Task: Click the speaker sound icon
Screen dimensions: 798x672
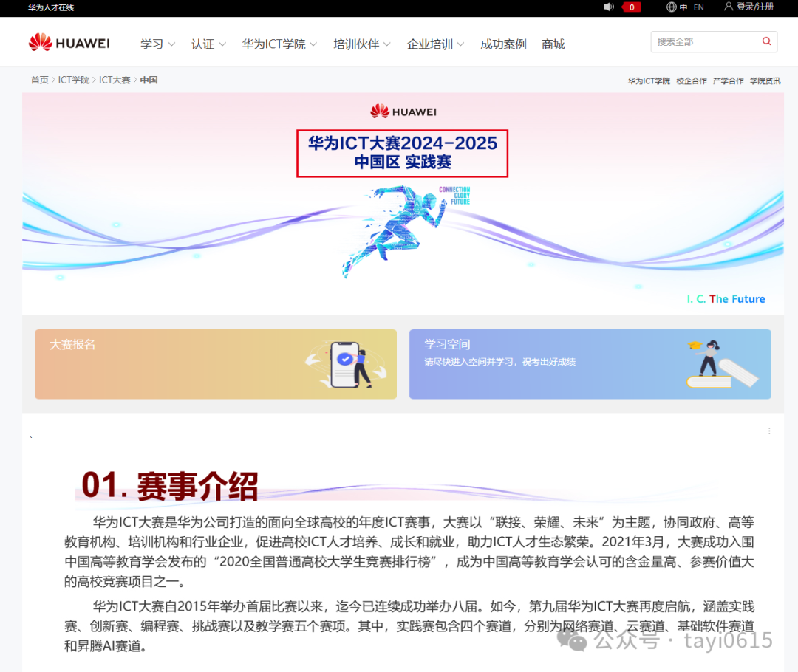Action: pos(609,7)
